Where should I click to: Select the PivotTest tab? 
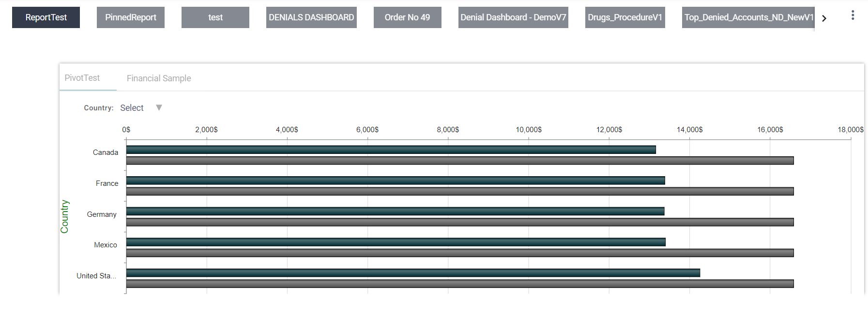tap(82, 78)
